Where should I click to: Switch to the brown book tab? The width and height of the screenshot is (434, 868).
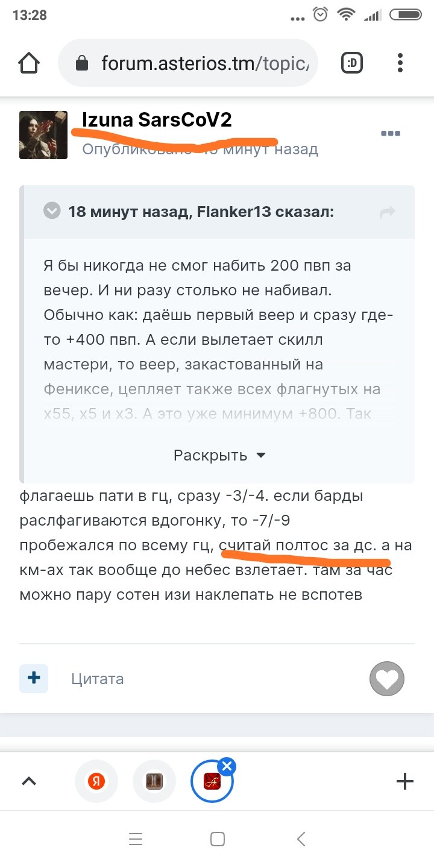pos(154,781)
